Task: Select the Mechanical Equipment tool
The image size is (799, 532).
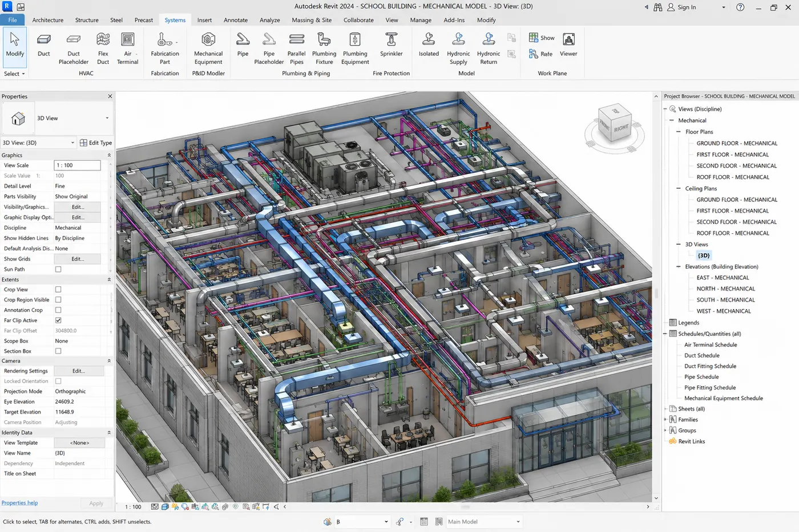Action: pos(208,48)
